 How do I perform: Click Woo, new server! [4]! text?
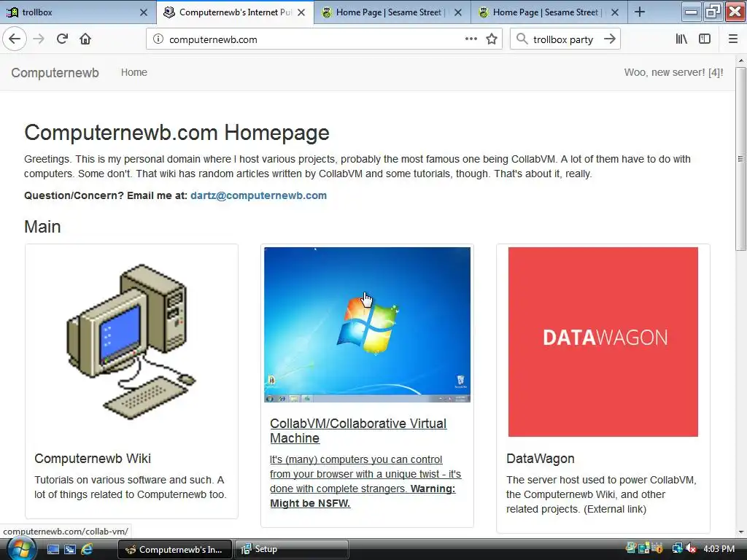pos(673,72)
